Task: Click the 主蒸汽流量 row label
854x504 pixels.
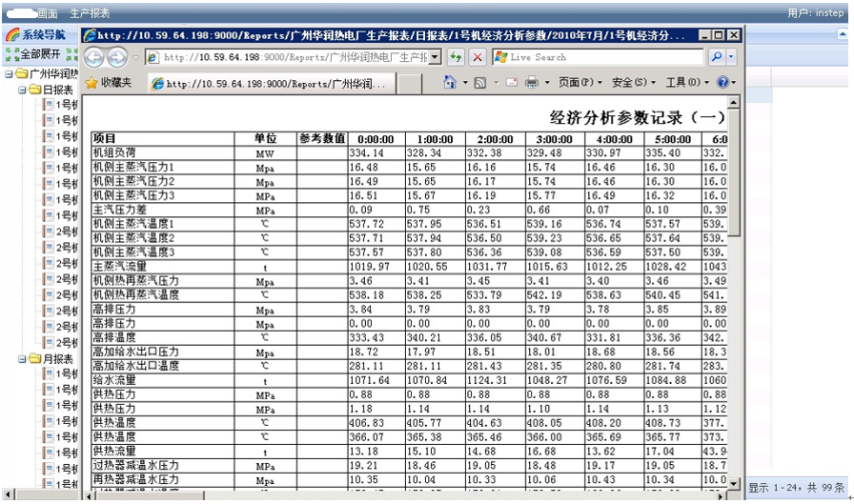Action: (120, 266)
